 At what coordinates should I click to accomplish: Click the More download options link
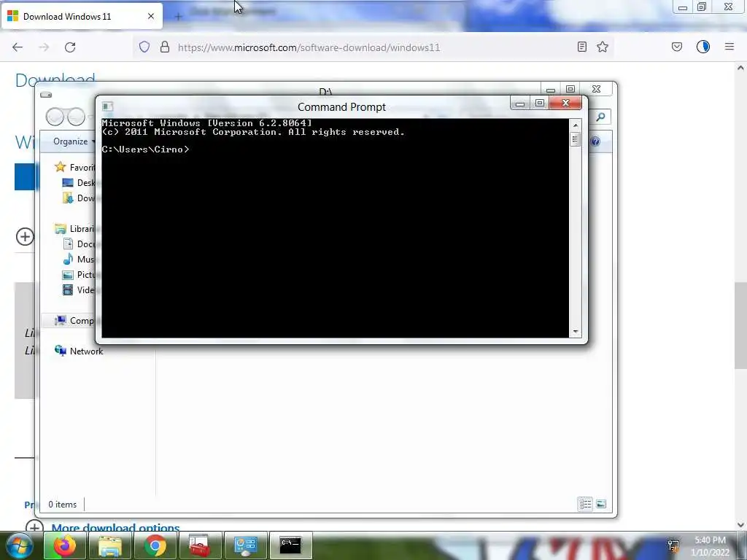[x=115, y=528]
